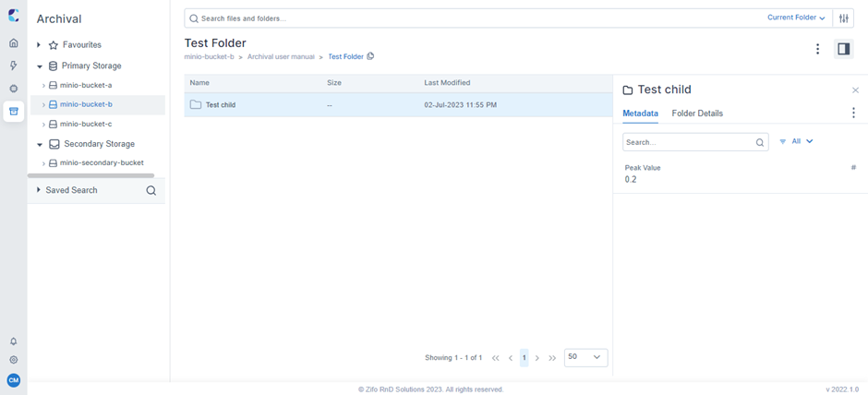Click the Secondary Storage drive icon
Image resolution: width=868 pixels, height=395 pixels.
pyautogui.click(x=54, y=144)
